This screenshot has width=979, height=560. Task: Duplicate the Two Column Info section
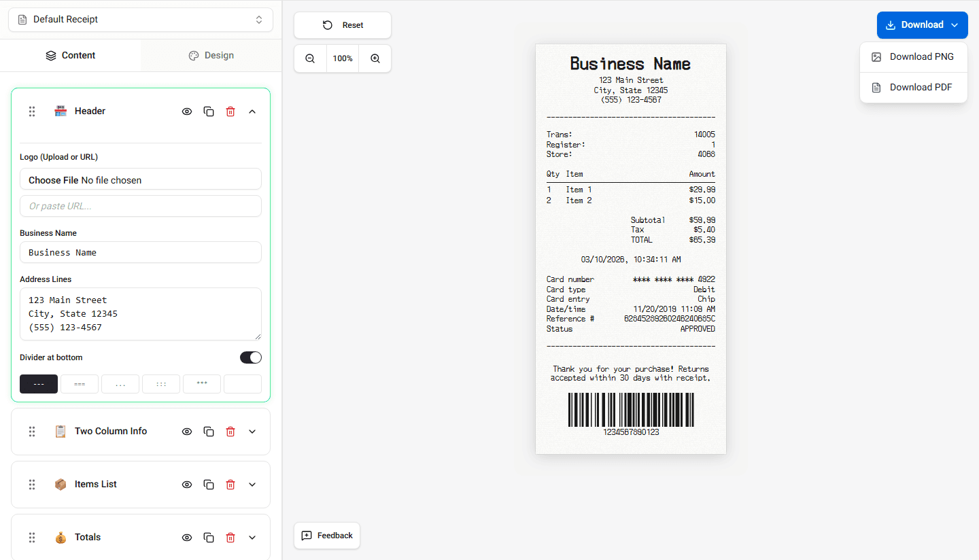(x=209, y=431)
